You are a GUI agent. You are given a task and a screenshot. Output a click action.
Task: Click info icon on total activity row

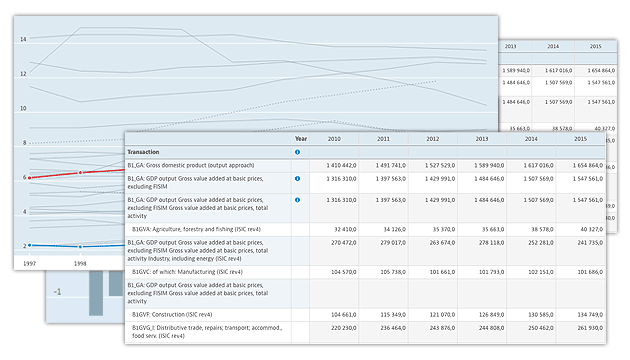tap(297, 200)
